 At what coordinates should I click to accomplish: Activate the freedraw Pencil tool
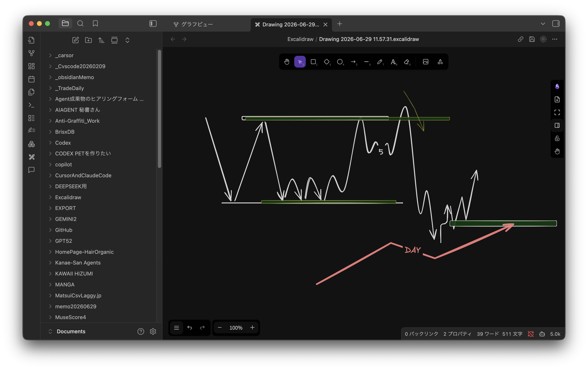(x=380, y=62)
